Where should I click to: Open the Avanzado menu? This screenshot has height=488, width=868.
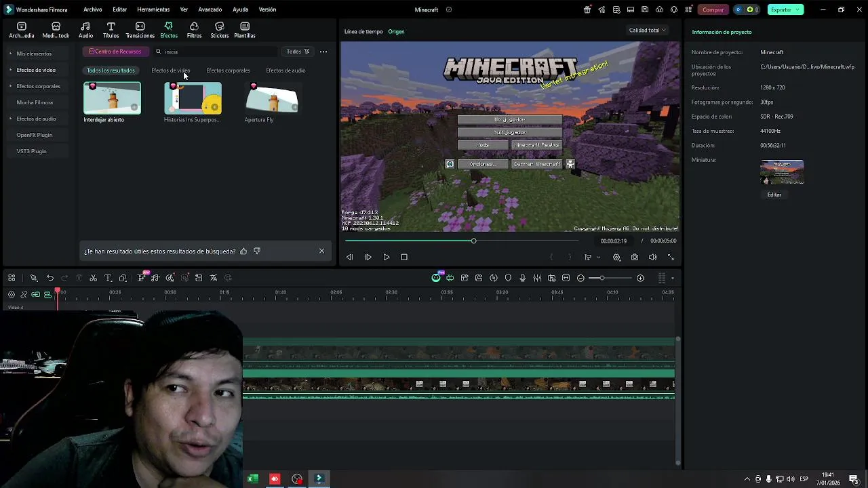point(210,9)
